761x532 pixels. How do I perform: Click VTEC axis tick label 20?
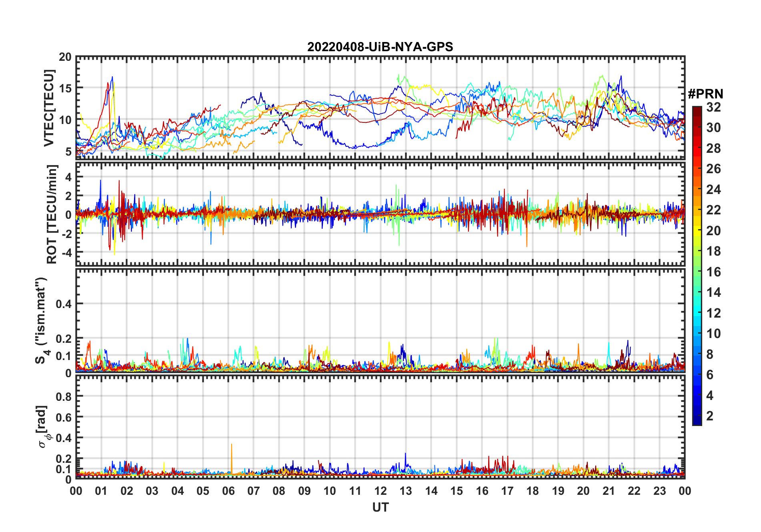click(65, 57)
